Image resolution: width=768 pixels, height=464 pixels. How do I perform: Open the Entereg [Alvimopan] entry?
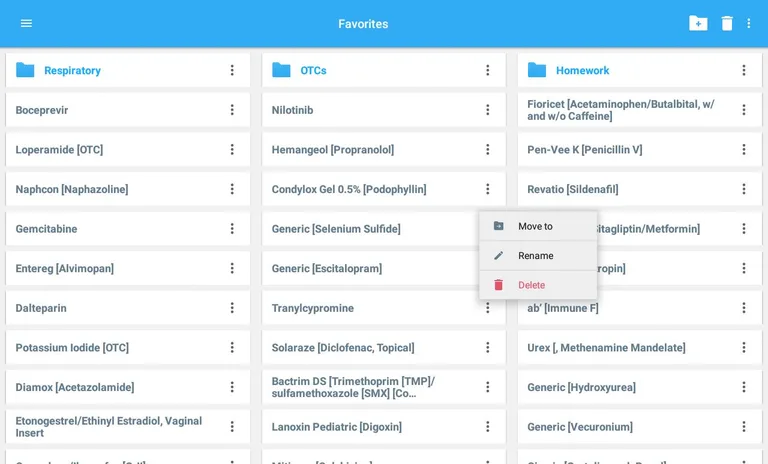click(127, 268)
